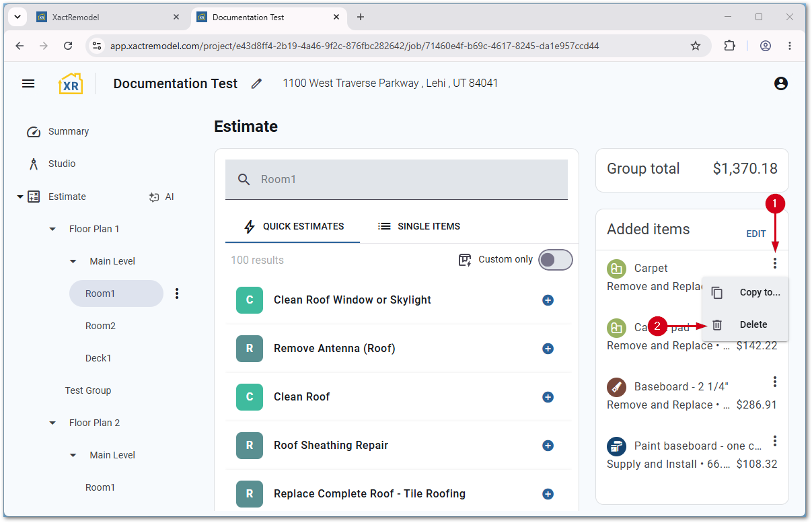Add Clean Roof Window or Skylight

[548, 300]
